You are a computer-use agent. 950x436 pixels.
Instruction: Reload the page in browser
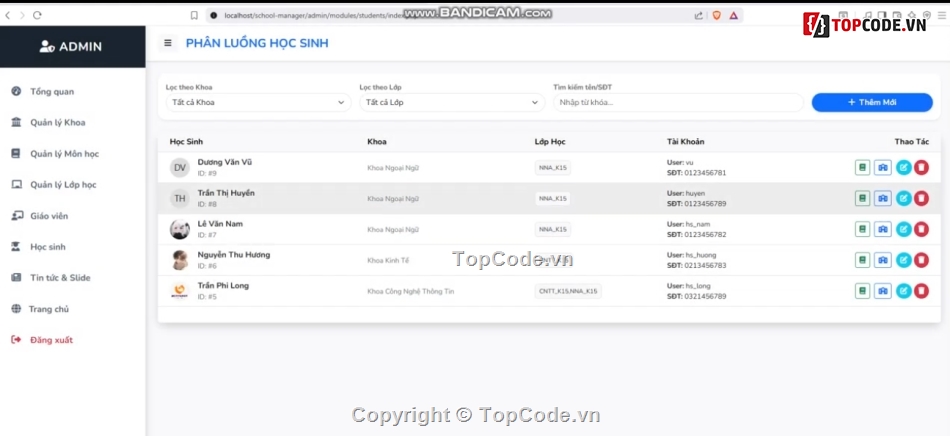(37, 15)
